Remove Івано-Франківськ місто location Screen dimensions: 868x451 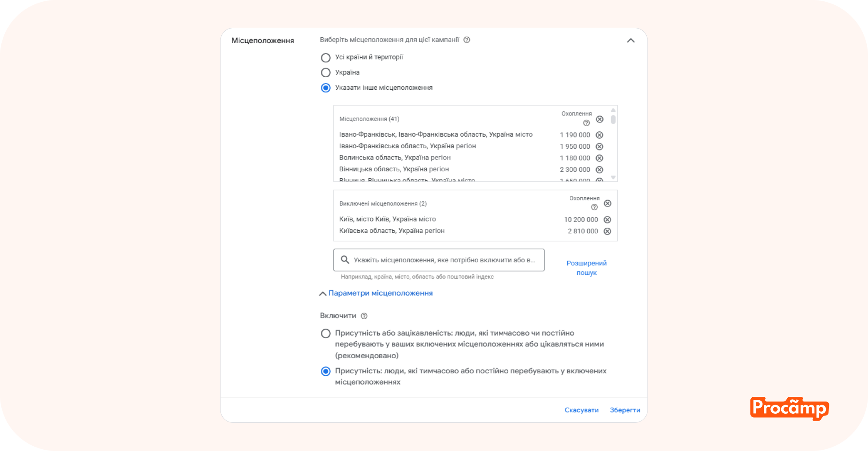(x=599, y=135)
